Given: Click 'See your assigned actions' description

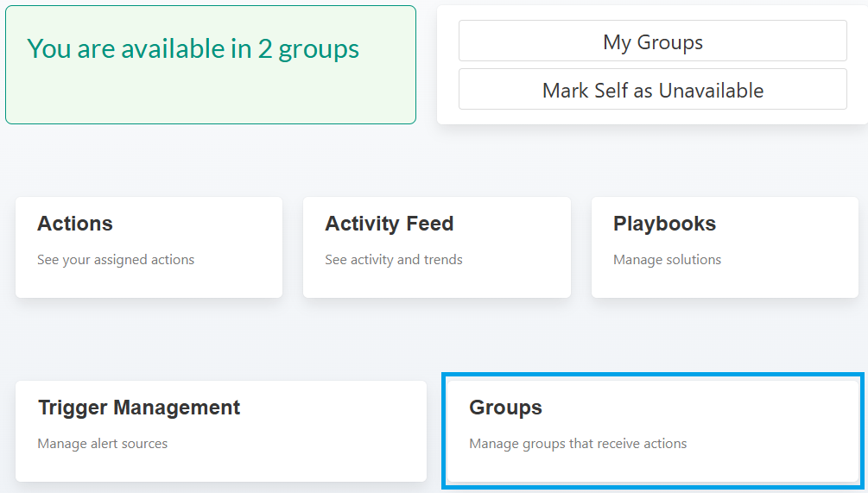Looking at the screenshot, I should click(116, 260).
